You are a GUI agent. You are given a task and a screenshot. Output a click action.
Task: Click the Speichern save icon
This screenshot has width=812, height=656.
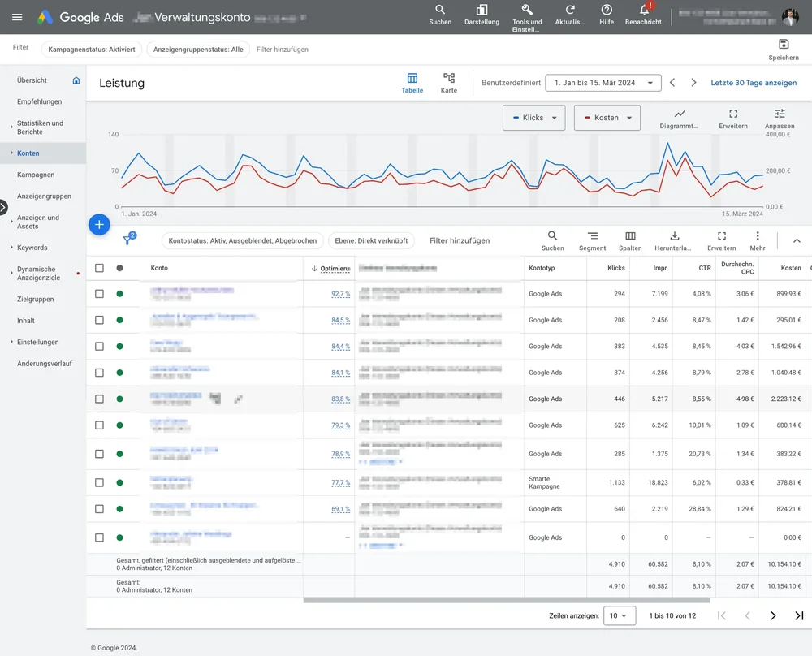click(784, 45)
